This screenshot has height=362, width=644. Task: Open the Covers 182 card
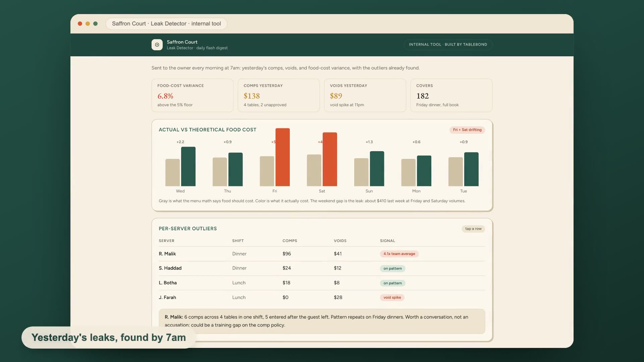451,95
